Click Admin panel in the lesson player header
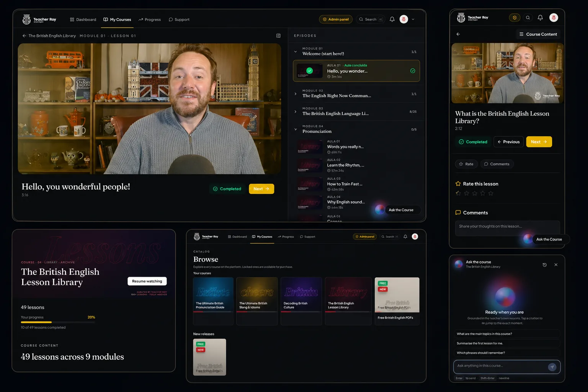The image size is (588, 392). click(x=336, y=19)
